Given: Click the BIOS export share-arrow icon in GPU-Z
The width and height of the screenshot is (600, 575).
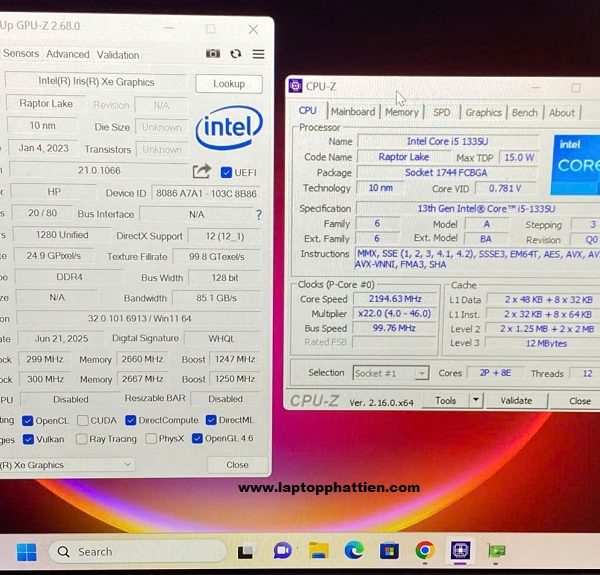Looking at the screenshot, I should [x=202, y=171].
